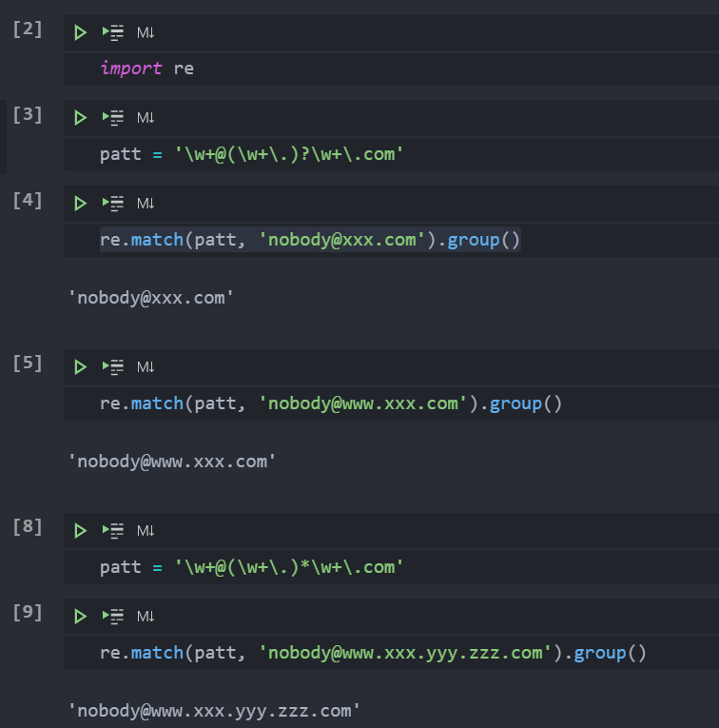Convert cell 5 to Markdown

146,367
